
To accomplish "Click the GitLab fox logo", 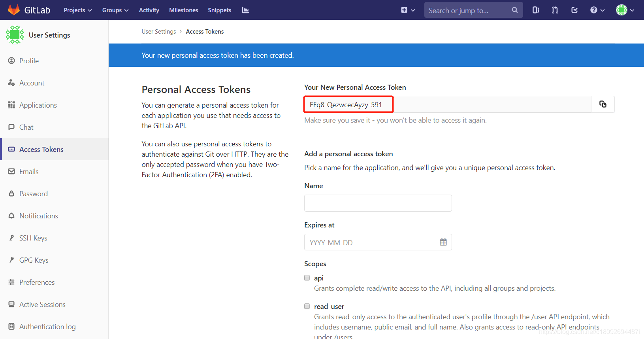I will (14, 10).
